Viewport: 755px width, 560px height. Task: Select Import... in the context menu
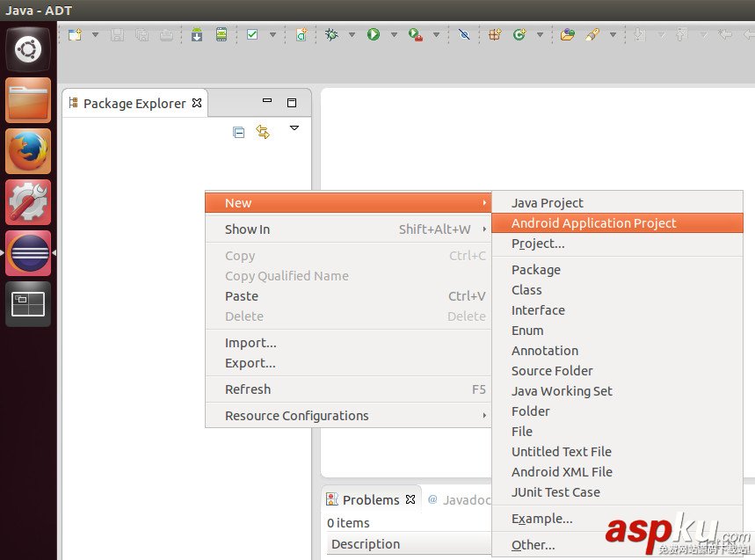348,343
